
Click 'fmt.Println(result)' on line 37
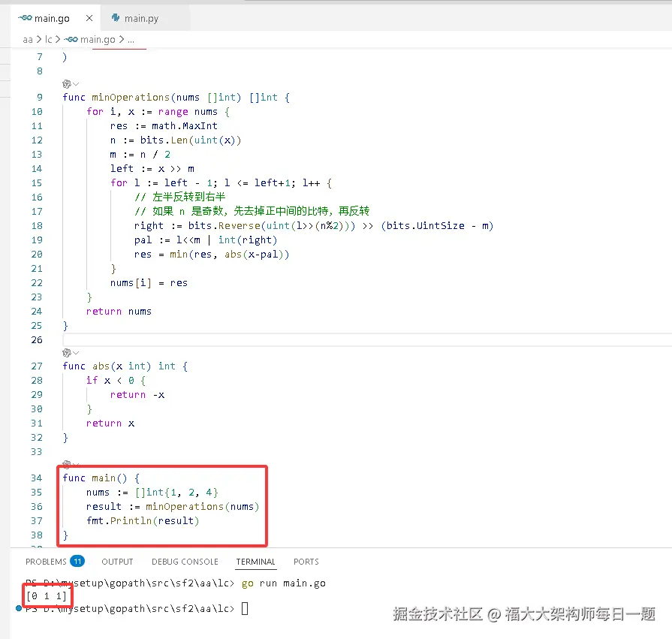(143, 520)
